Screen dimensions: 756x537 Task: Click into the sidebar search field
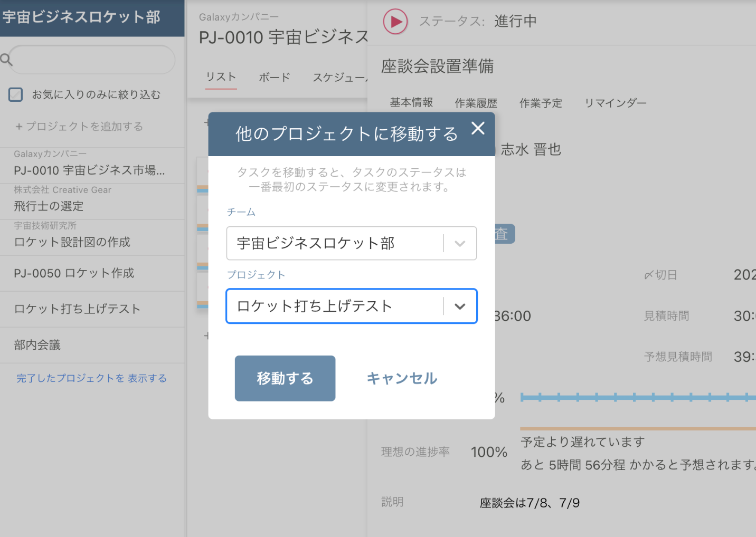point(92,60)
